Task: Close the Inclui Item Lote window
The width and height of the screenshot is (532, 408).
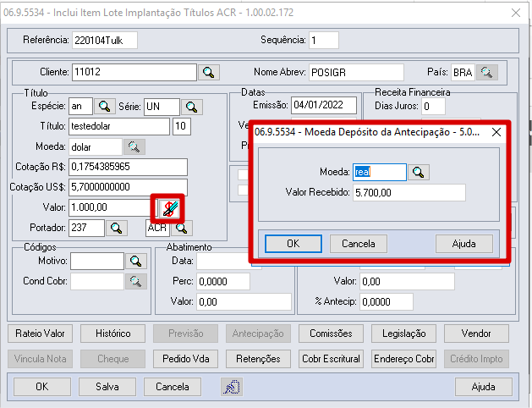Action: pos(516,13)
